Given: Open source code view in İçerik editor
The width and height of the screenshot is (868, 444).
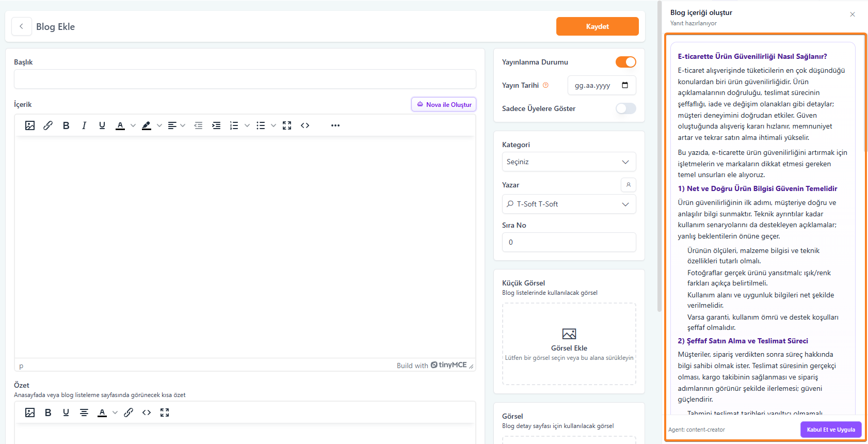Looking at the screenshot, I should [305, 125].
